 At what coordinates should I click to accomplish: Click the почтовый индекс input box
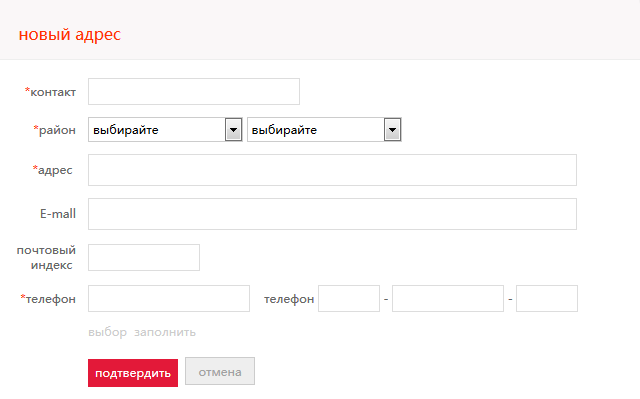pyautogui.click(x=144, y=257)
